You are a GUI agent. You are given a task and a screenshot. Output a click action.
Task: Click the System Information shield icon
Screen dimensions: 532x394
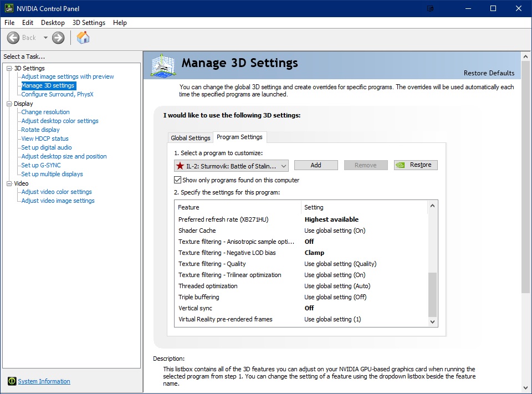[x=12, y=381]
